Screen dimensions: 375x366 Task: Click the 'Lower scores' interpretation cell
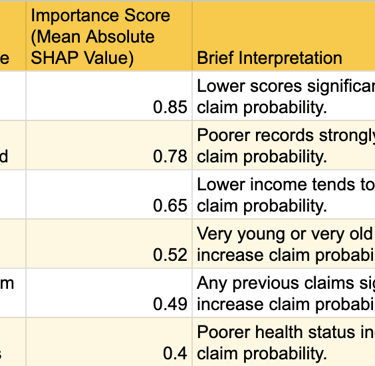coord(284,96)
